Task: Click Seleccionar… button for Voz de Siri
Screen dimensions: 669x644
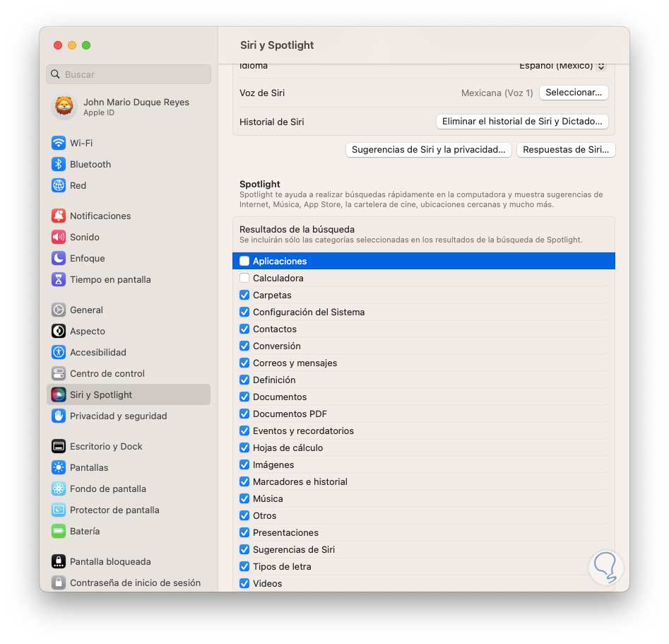Action: point(574,93)
